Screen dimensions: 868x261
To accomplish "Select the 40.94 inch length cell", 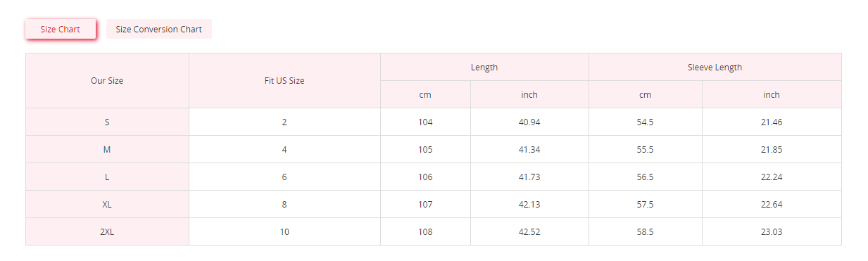I will click(x=529, y=122).
